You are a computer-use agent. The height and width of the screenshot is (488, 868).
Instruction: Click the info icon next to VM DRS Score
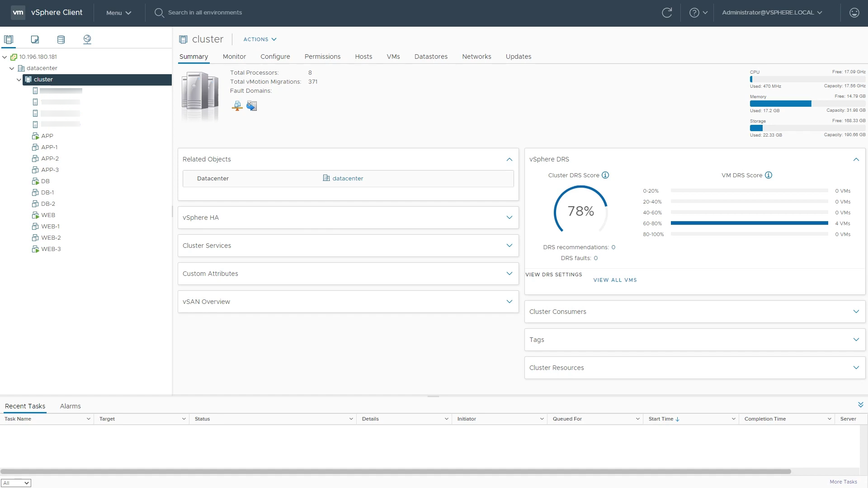coord(769,175)
